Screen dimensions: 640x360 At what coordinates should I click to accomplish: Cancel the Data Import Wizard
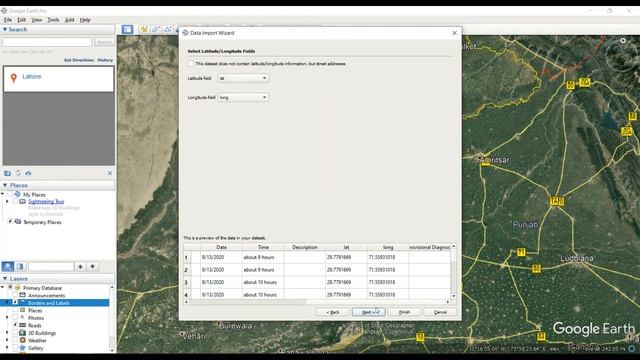coord(440,312)
